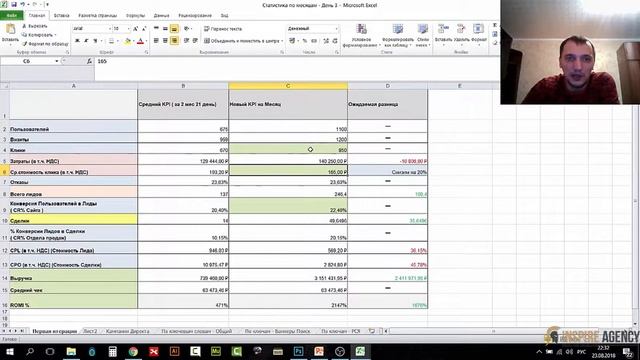Image resolution: width=640 pixels, height=360 pixels.
Task: Click the Save icon in quick access toolbar
Action: (x=14, y=4)
